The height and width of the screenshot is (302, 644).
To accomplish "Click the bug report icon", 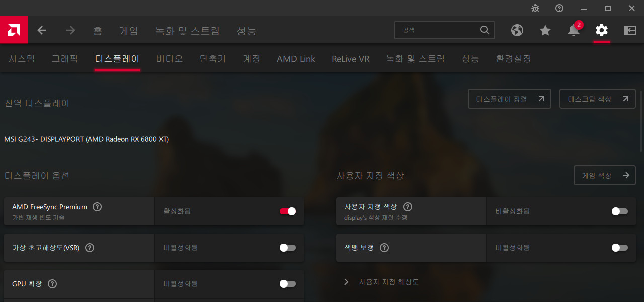I will pos(535,8).
